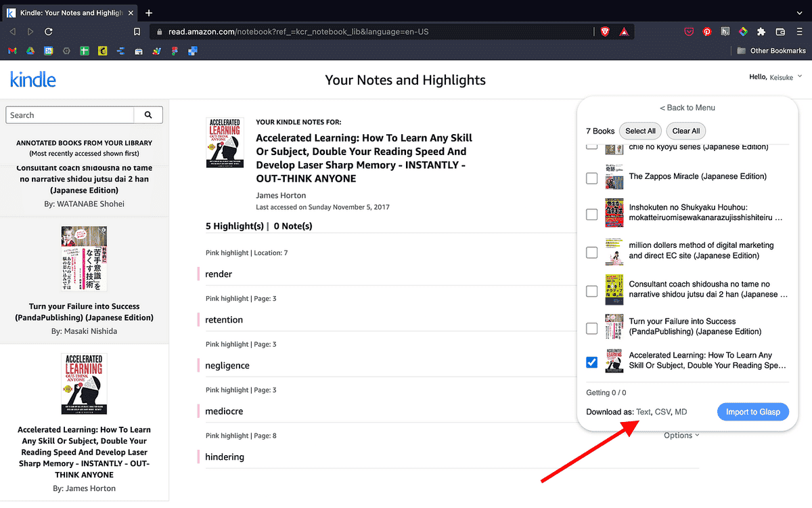
Task: Click "7 Books" count label
Action: click(600, 131)
